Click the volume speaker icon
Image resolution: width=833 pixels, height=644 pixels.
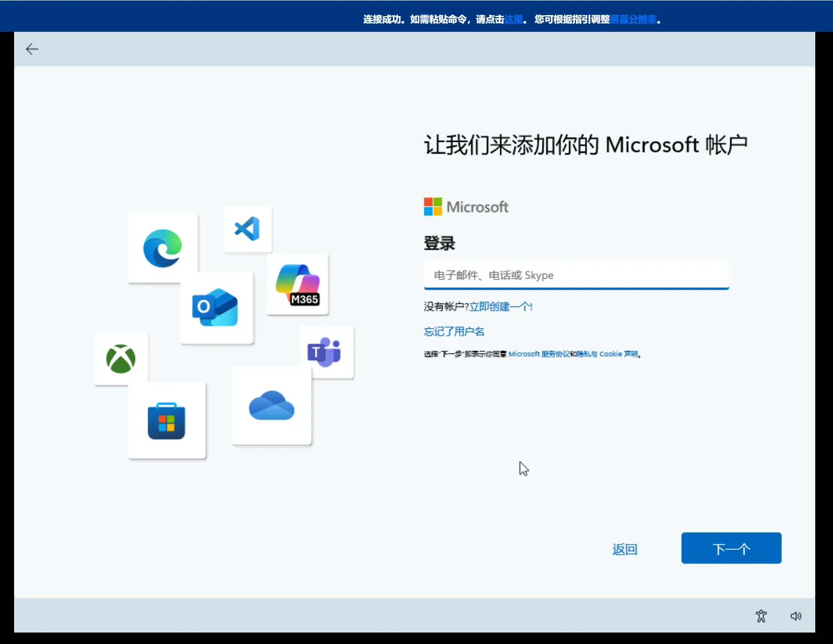point(795,616)
